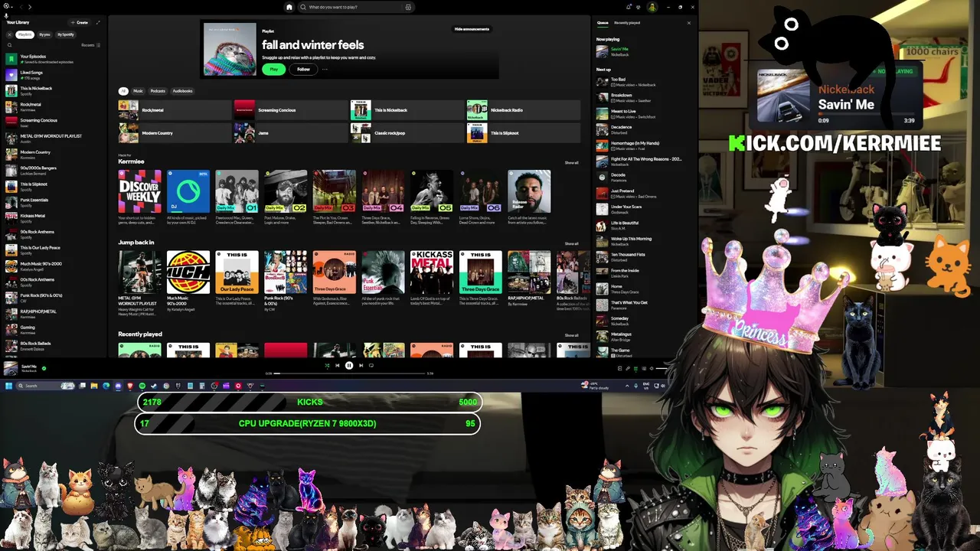Open Liked Songs in the library
The image size is (980, 551).
tap(54, 75)
